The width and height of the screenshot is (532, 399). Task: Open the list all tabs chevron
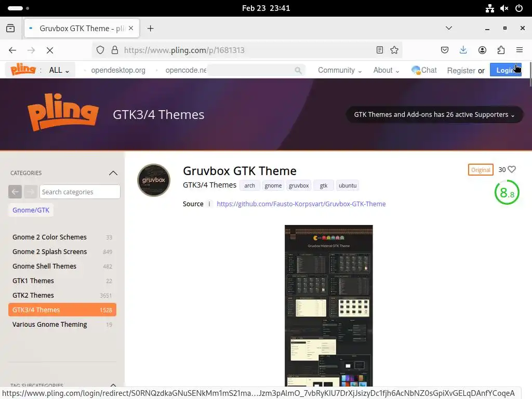pyautogui.click(x=449, y=28)
